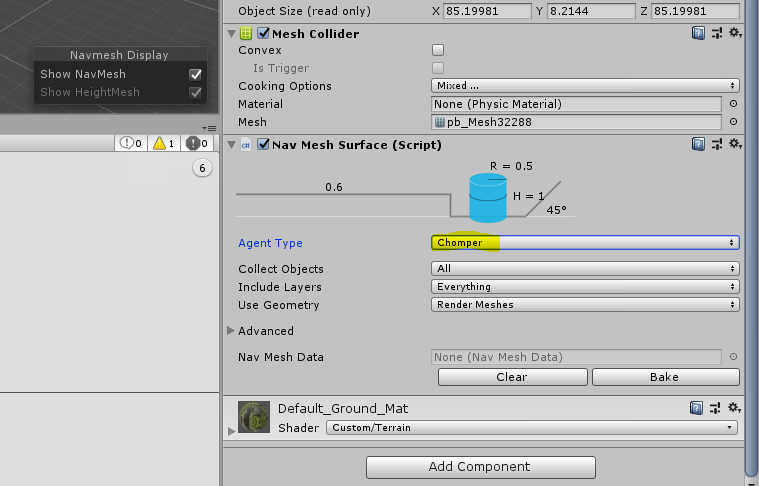Open Mesh Collider settings gear menu
Image resolution: width=759 pixels, height=486 pixels.
click(x=735, y=33)
